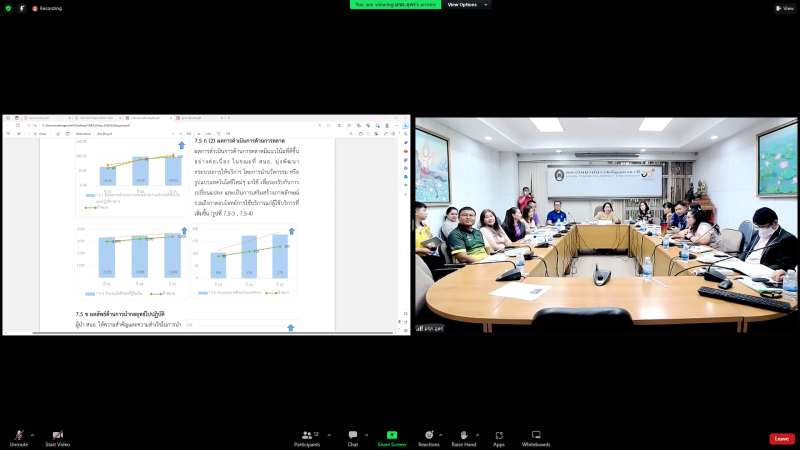
Task: Click the green Share Screen icon
Action: (391, 436)
